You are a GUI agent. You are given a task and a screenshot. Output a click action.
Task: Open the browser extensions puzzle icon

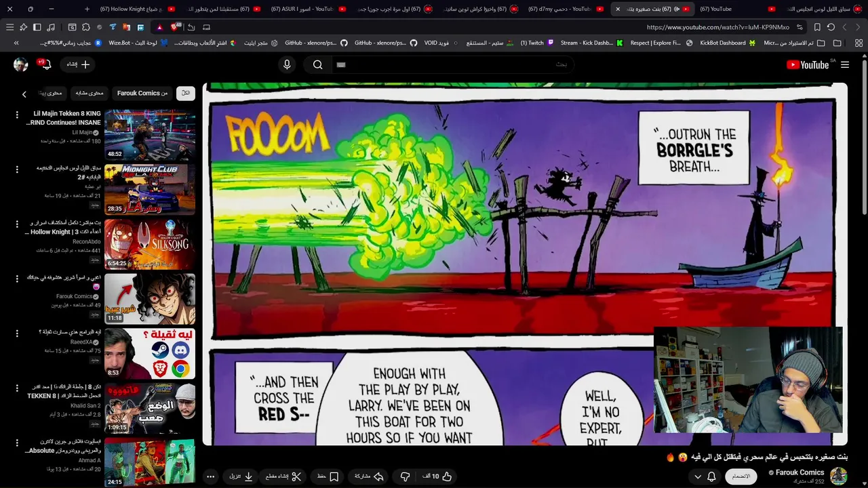click(86, 27)
